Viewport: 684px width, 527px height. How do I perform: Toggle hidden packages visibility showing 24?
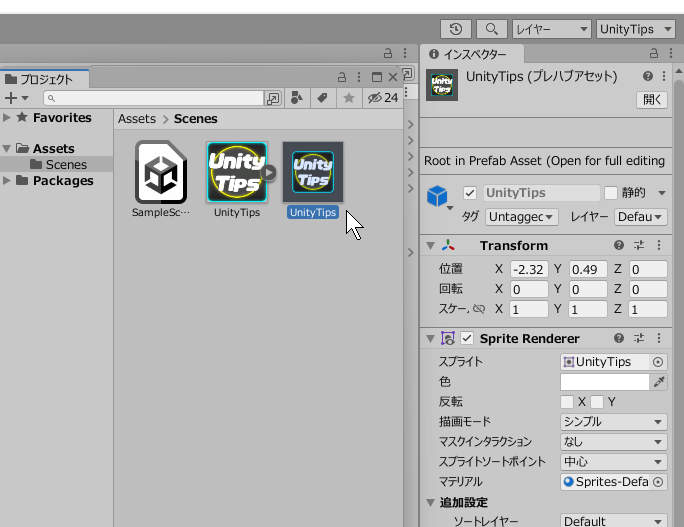(383, 98)
